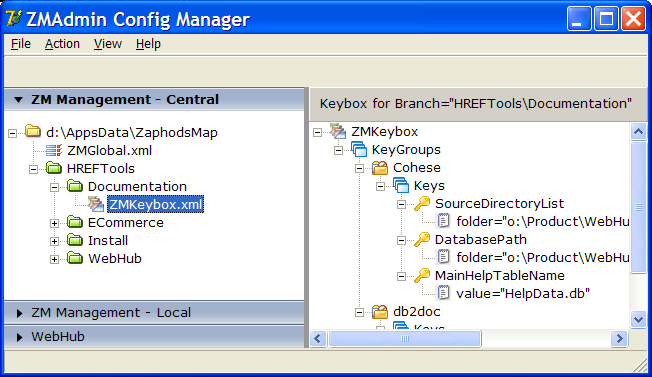Click the ECommerce folder icon
The width and height of the screenshot is (652, 377).
[x=75, y=222]
